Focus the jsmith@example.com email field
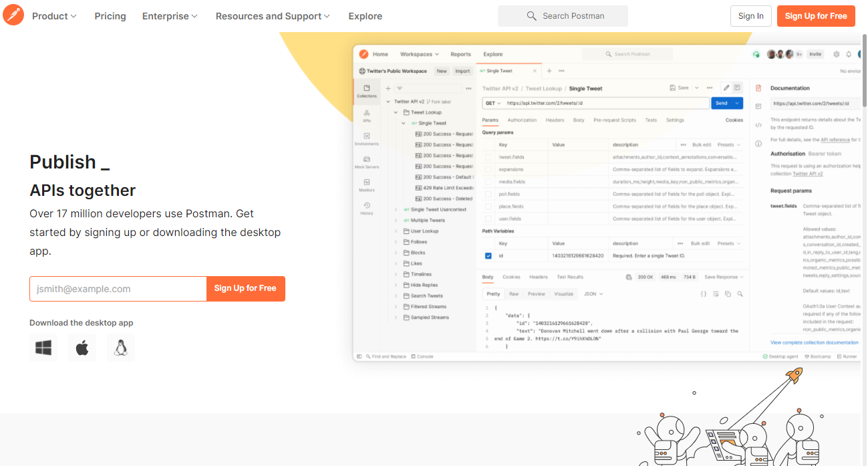Image resolution: width=868 pixels, height=466 pixels. click(118, 288)
